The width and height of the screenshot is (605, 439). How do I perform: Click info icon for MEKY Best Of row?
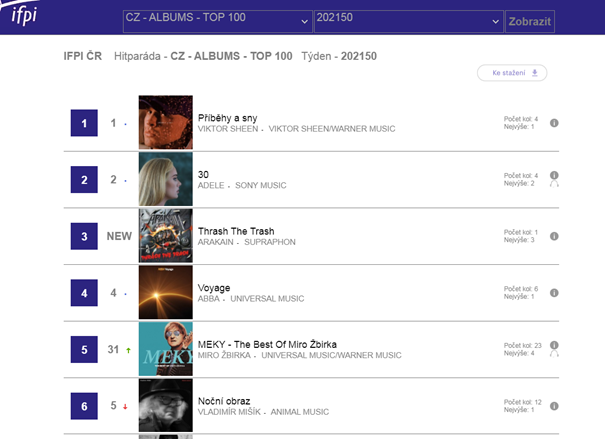[554, 345]
